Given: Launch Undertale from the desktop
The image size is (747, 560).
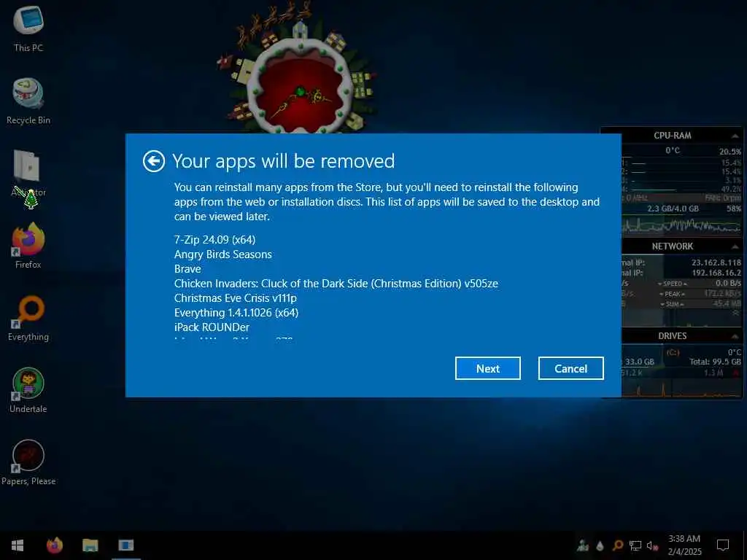Looking at the screenshot, I should [28, 391].
